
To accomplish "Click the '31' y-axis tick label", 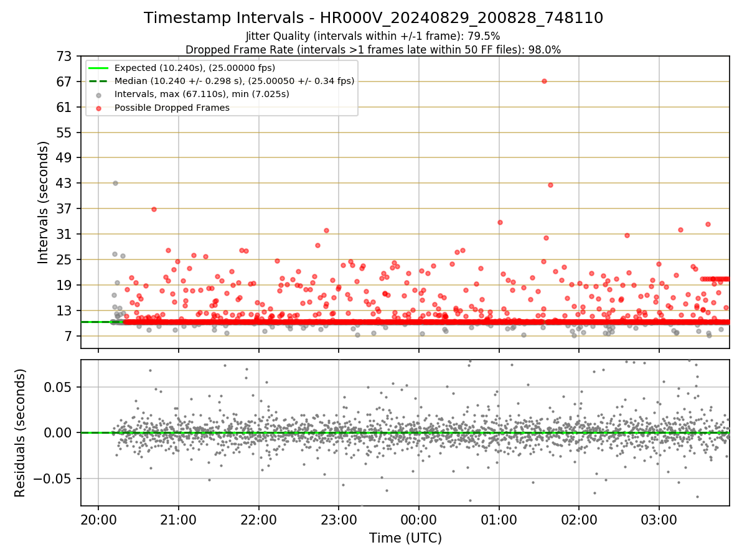I will pyautogui.click(x=65, y=235).
